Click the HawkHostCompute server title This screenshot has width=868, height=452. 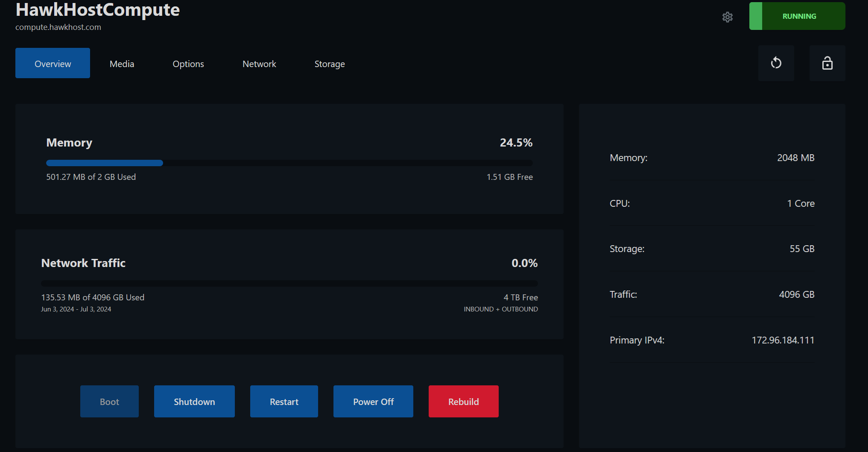coord(97,10)
